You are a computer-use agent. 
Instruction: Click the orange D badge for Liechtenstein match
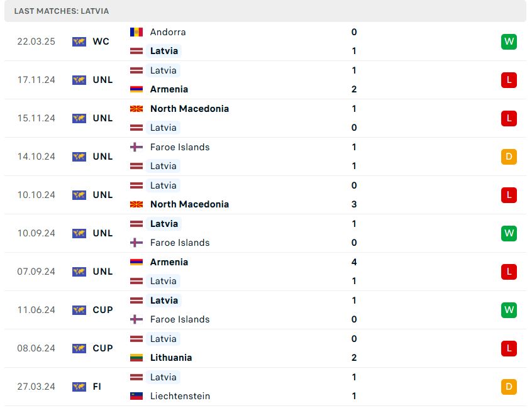[x=509, y=387]
